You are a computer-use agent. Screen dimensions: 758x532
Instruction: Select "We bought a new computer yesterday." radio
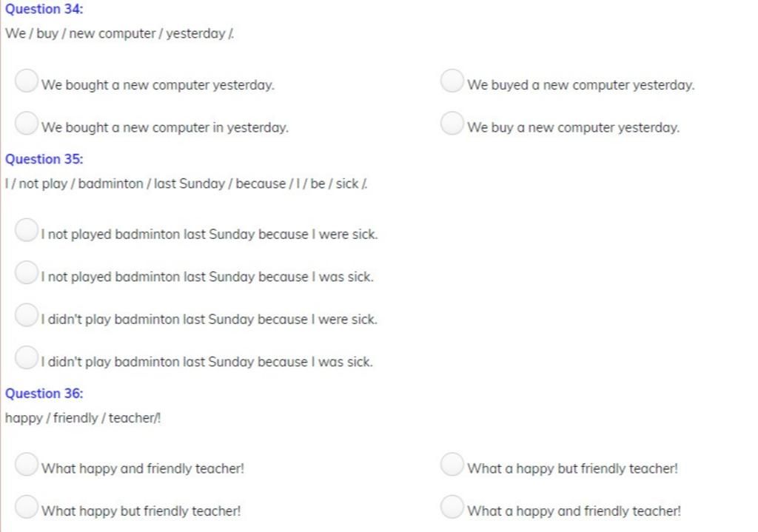click(x=27, y=81)
